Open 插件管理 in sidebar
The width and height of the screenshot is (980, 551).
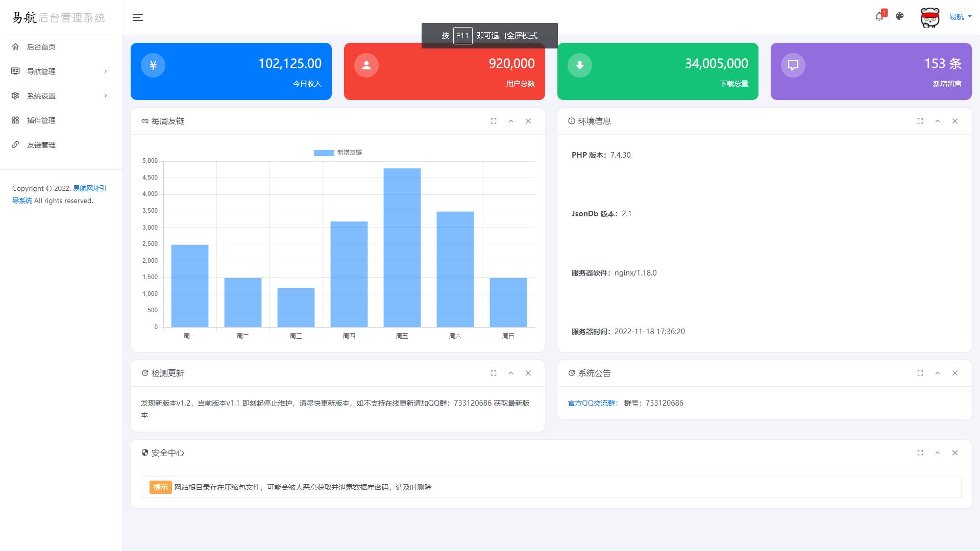[x=41, y=120]
